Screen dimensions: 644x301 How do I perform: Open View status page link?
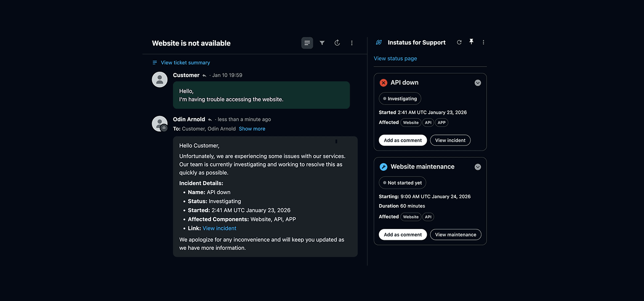pyautogui.click(x=395, y=59)
